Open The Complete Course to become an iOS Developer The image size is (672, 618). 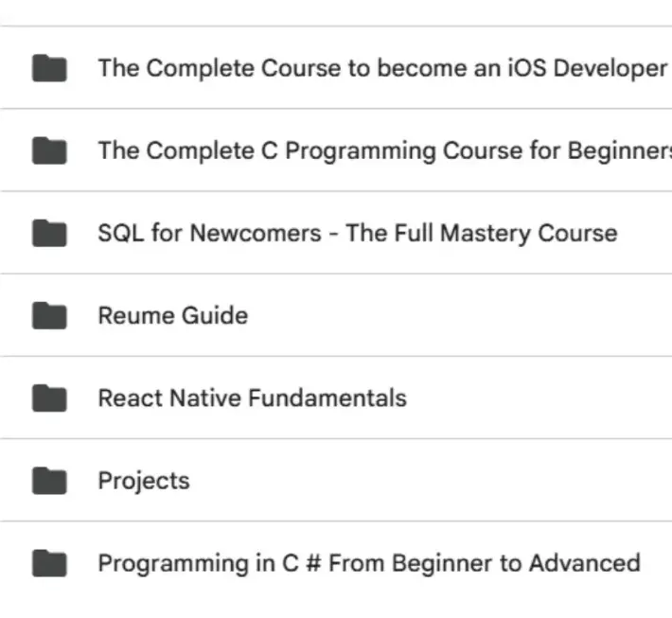382,68
